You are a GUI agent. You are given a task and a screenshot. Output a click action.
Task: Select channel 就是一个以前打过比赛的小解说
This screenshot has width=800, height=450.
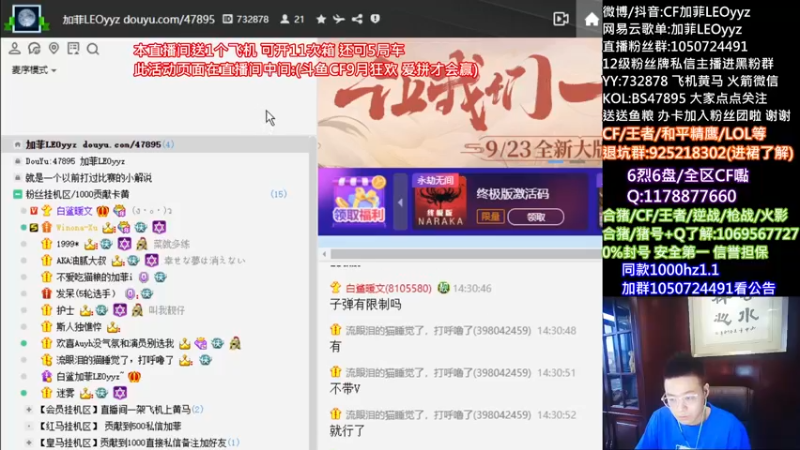[88, 178]
